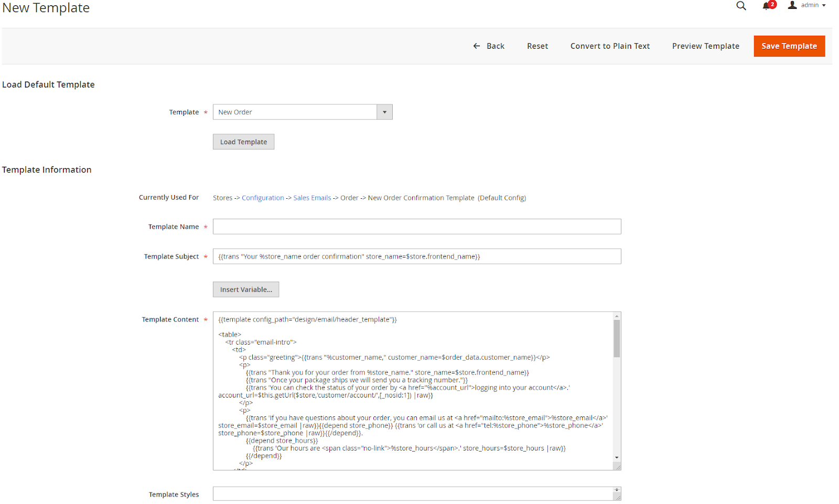Open the search magnifier icon
The height and width of the screenshot is (504, 839).
[740, 6]
